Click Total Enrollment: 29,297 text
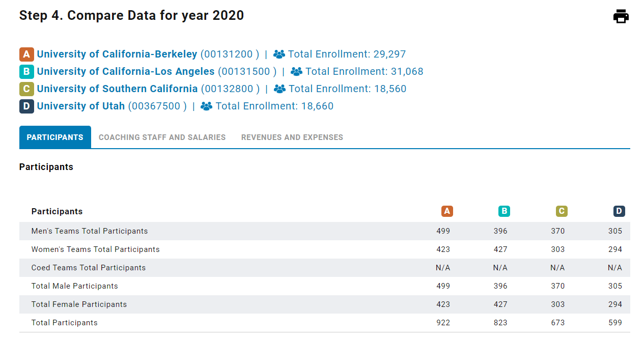The height and width of the screenshot is (338, 644). (x=347, y=54)
